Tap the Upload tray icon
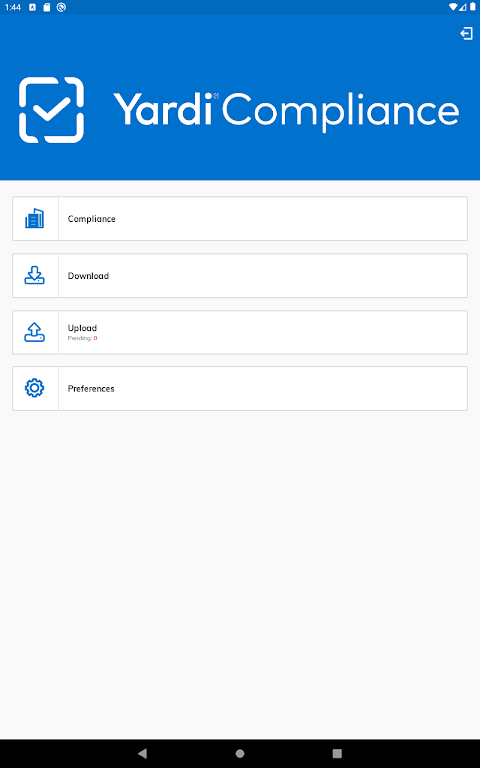The height and width of the screenshot is (768, 480). (34, 332)
